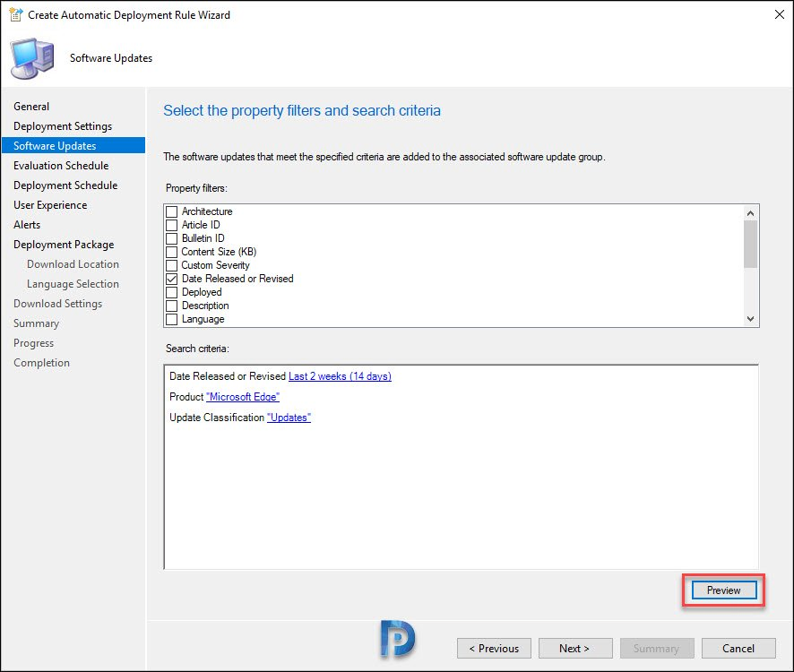Click the property filters scrollbar thumb
Image resolution: width=794 pixels, height=672 pixels.
click(750, 244)
